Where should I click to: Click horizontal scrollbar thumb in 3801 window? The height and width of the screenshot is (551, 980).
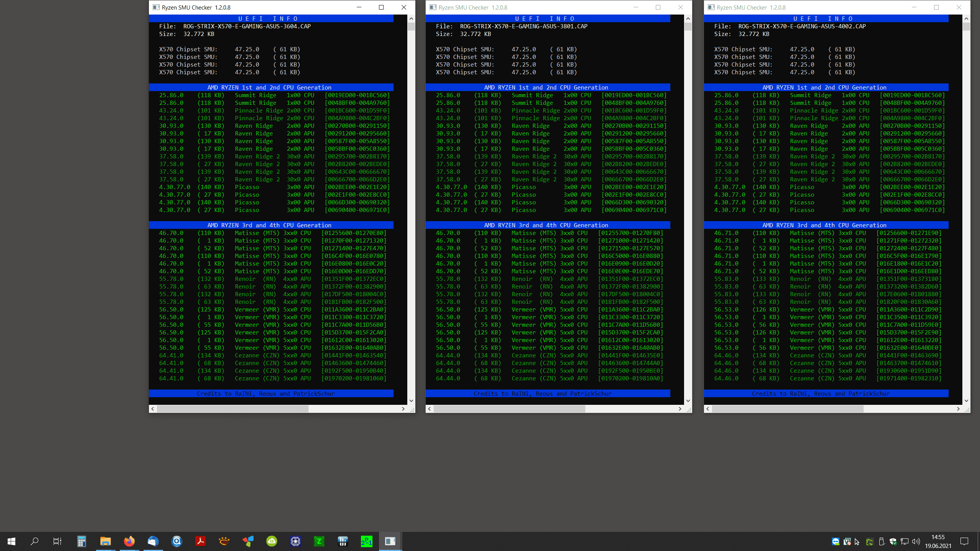510,409
